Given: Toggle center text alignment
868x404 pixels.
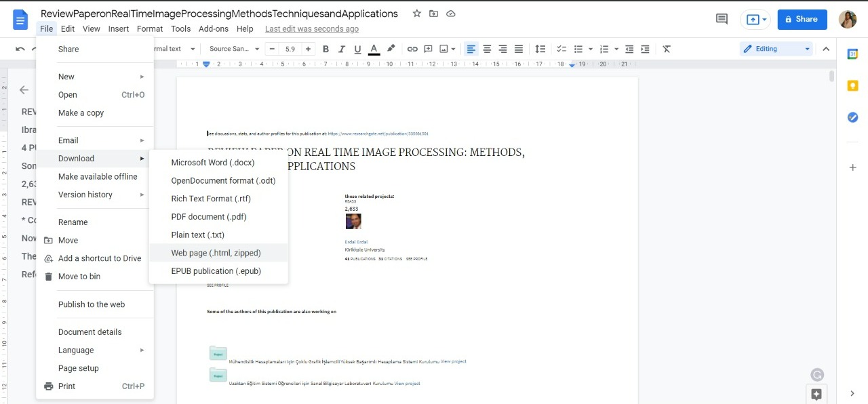Looking at the screenshot, I should (487, 49).
